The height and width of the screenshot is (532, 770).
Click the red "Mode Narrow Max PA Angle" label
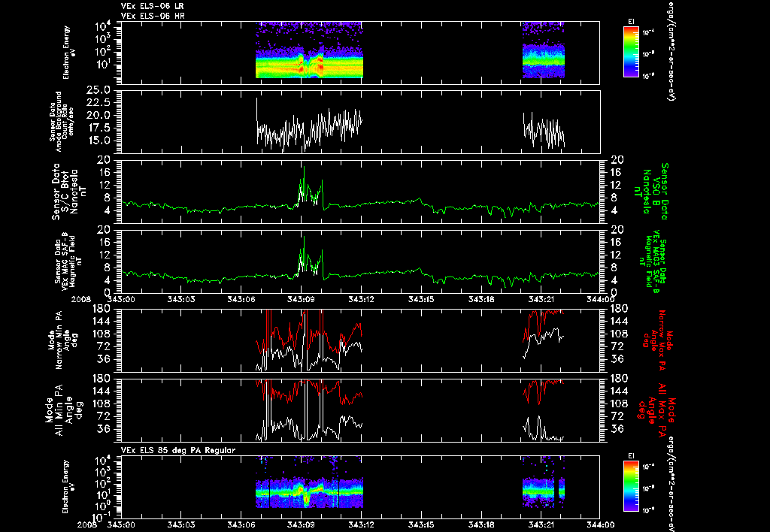[x=655, y=340]
